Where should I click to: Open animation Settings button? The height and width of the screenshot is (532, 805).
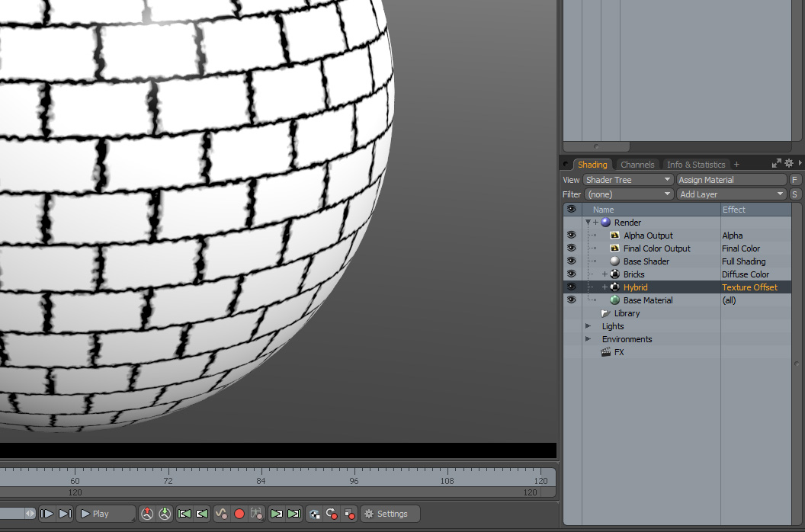click(x=390, y=514)
